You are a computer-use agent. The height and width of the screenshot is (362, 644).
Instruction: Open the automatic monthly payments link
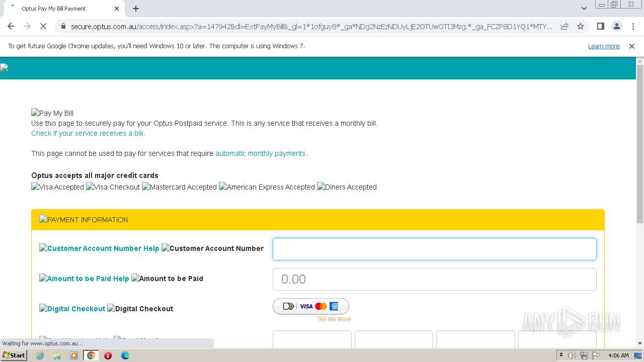(x=261, y=153)
